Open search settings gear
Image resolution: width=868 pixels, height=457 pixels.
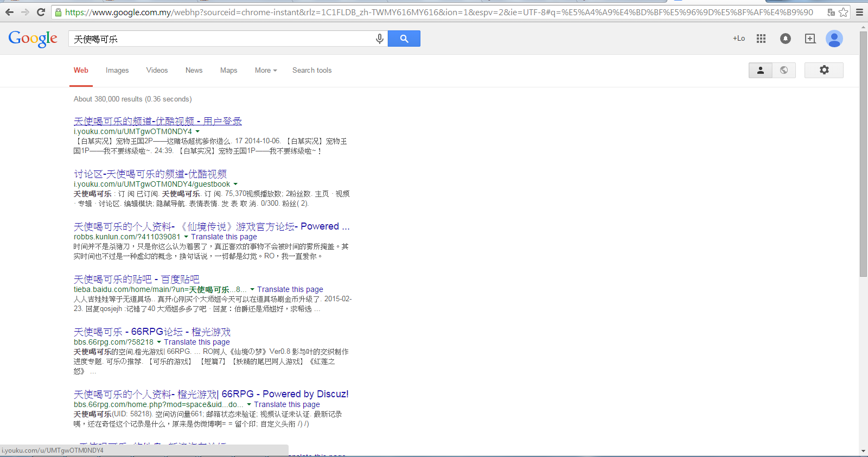(x=824, y=70)
